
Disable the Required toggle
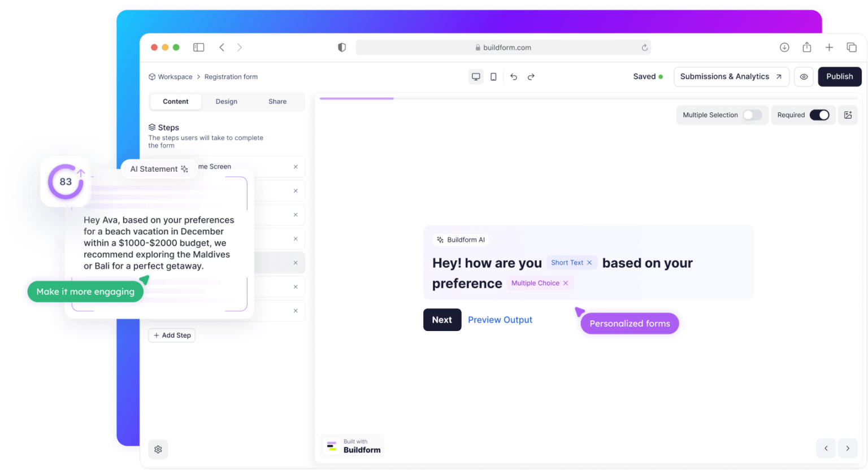coord(820,115)
